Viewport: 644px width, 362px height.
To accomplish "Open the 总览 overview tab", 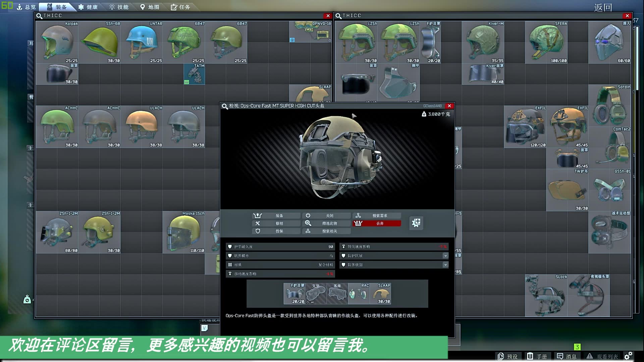I will 26,7.
